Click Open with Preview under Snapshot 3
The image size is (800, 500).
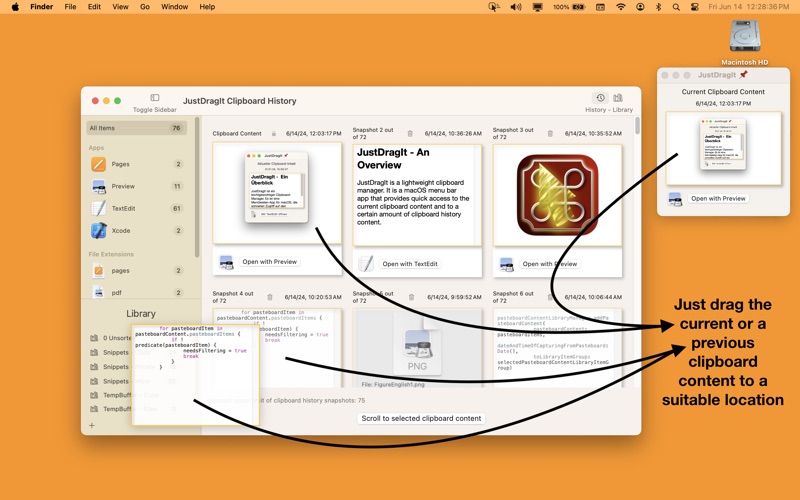coord(550,264)
